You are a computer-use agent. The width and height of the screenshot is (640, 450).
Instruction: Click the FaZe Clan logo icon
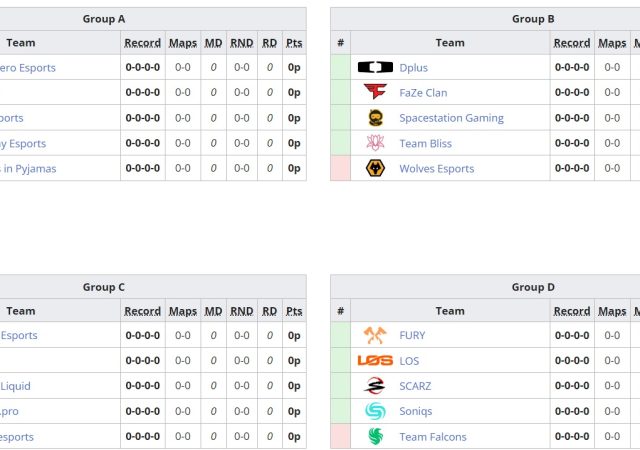click(375, 93)
